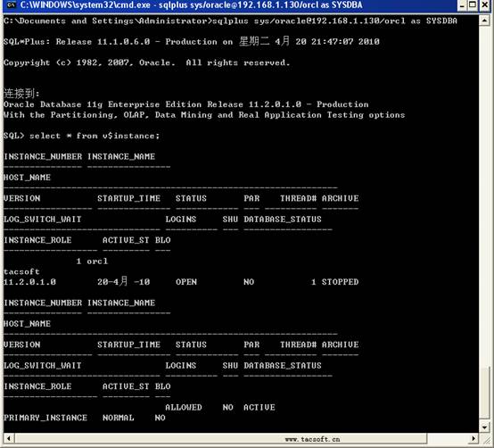The width and height of the screenshot is (494, 448).
Task: Click the second 'INSTANCE_NUMBER' column header
Action: point(43,303)
